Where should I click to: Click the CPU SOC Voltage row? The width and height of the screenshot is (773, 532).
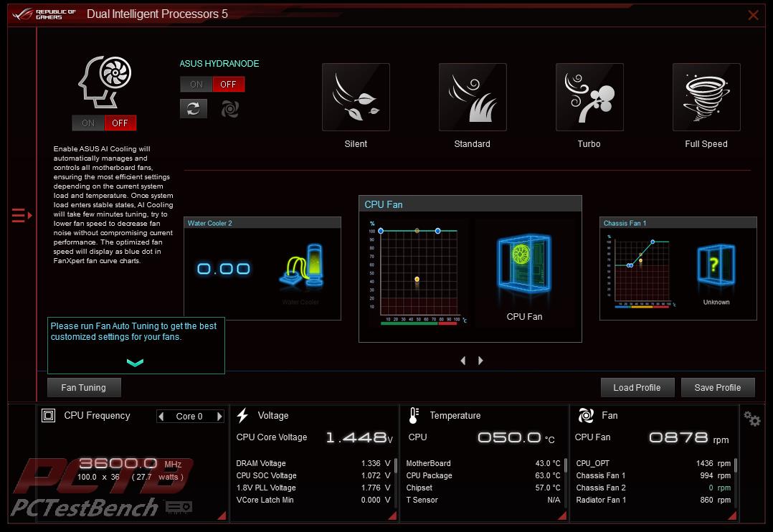click(x=313, y=476)
